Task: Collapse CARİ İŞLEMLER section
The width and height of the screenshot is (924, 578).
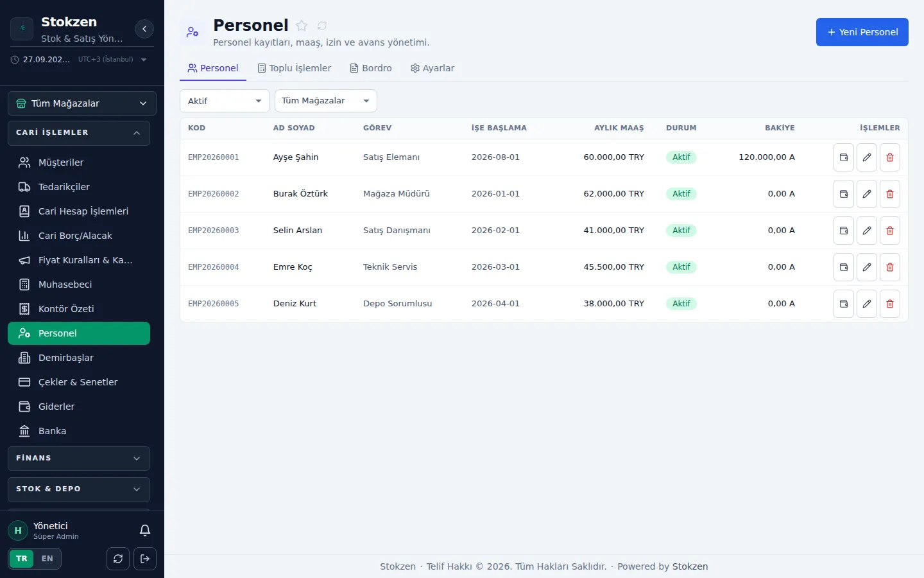Action: click(79, 133)
